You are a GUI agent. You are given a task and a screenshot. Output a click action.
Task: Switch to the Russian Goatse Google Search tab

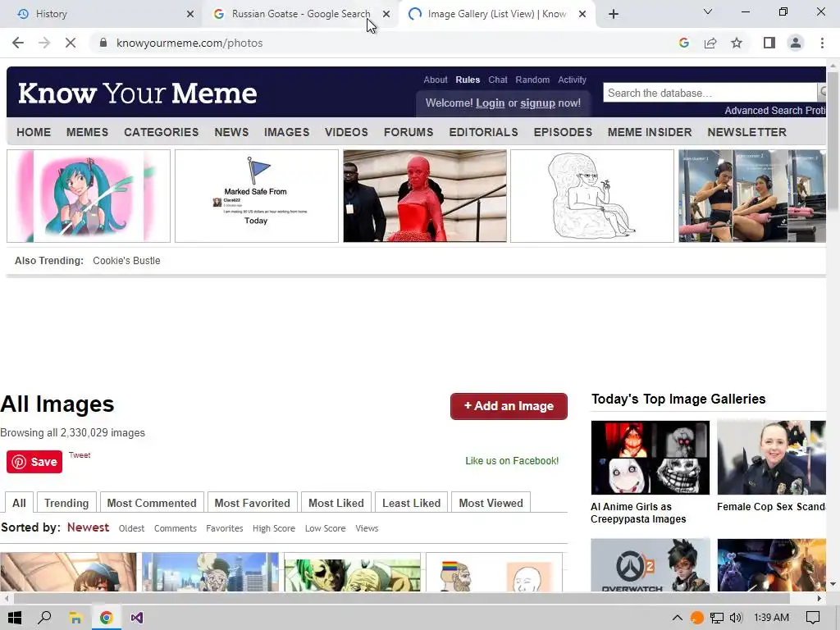[300, 14]
